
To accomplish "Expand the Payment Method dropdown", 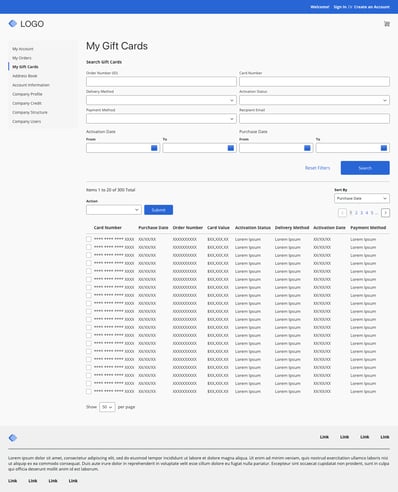I will coord(161,119).
